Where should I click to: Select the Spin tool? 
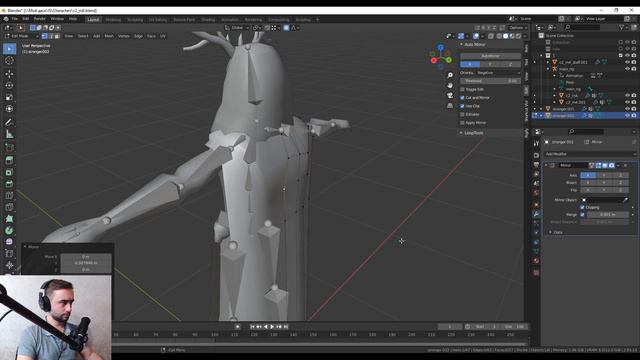coord(9,231)
